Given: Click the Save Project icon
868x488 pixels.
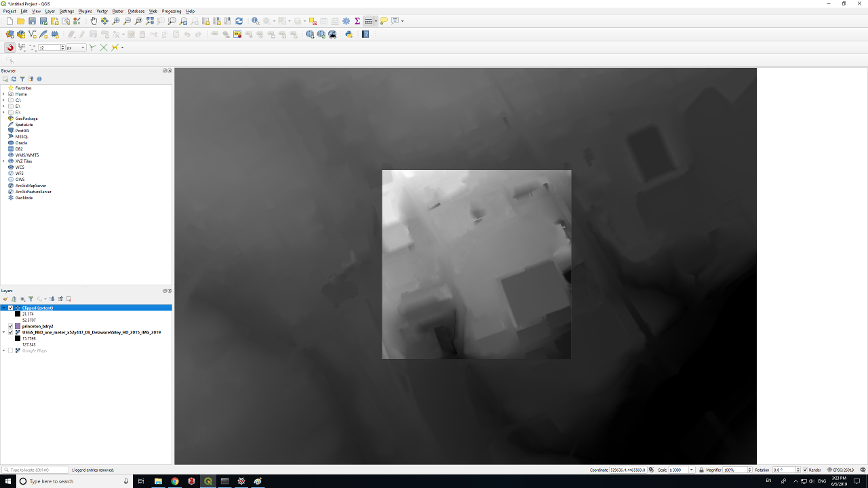Looking at the screenshot, I should pyautogui.click(x=32, y=21).
